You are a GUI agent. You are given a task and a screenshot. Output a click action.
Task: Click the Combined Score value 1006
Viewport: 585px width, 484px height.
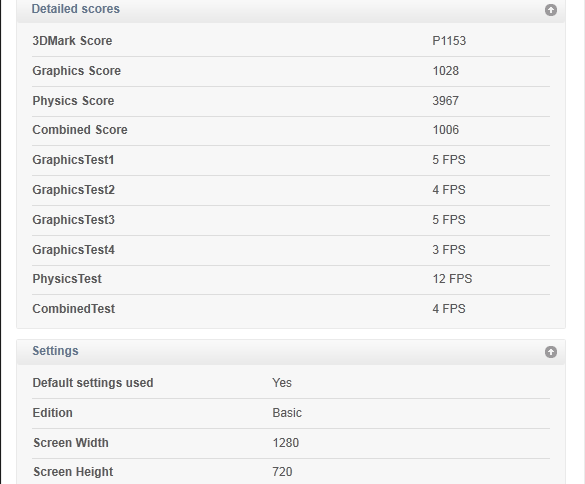[x=445, y=130]
